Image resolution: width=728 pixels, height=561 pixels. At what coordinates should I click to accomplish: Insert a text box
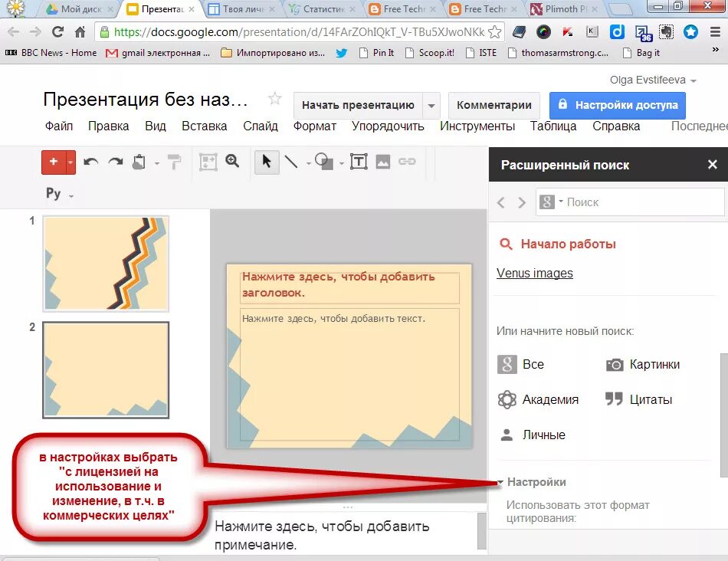[359, 162]
